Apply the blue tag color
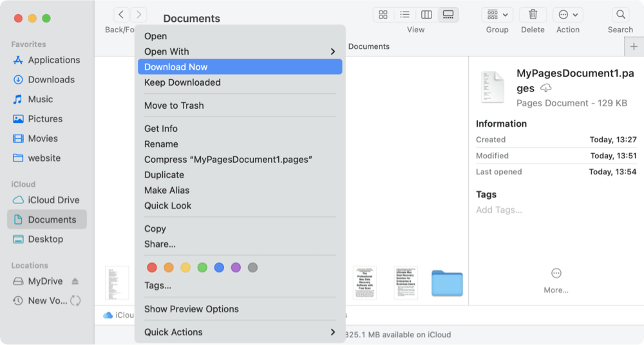Screen dimensions: 644x345 [x=219, y=268]
